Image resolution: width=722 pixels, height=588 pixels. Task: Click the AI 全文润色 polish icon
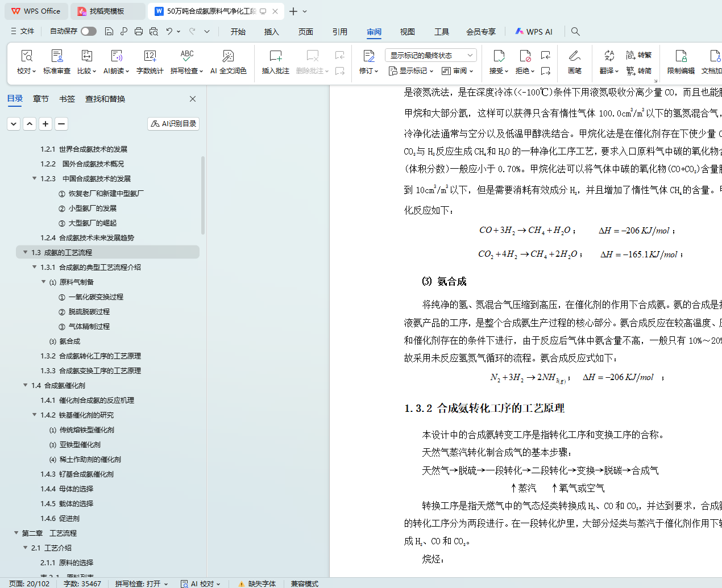228,56
